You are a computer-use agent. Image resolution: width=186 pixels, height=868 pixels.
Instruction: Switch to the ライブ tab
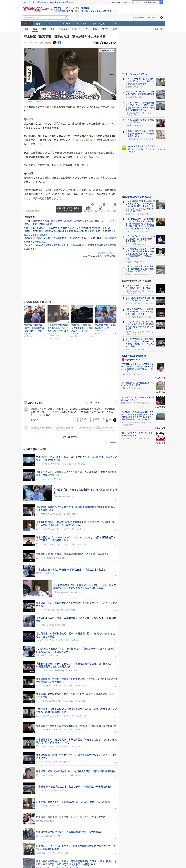point(49,24)
